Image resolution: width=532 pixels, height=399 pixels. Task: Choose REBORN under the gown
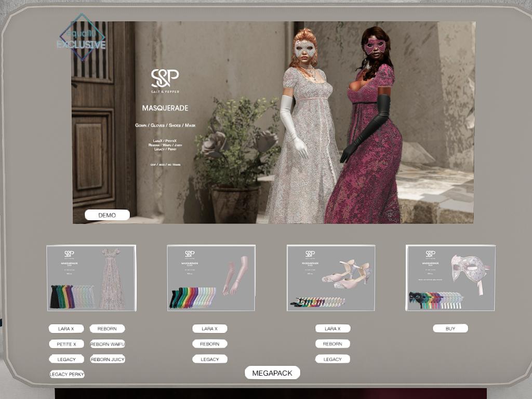pos(107,329)
